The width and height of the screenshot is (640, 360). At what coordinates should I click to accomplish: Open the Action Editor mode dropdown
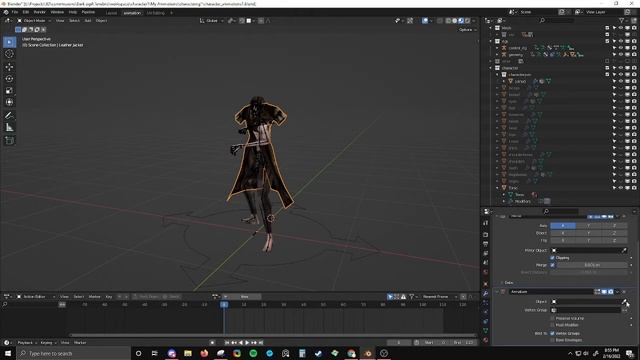pos(35,297)
